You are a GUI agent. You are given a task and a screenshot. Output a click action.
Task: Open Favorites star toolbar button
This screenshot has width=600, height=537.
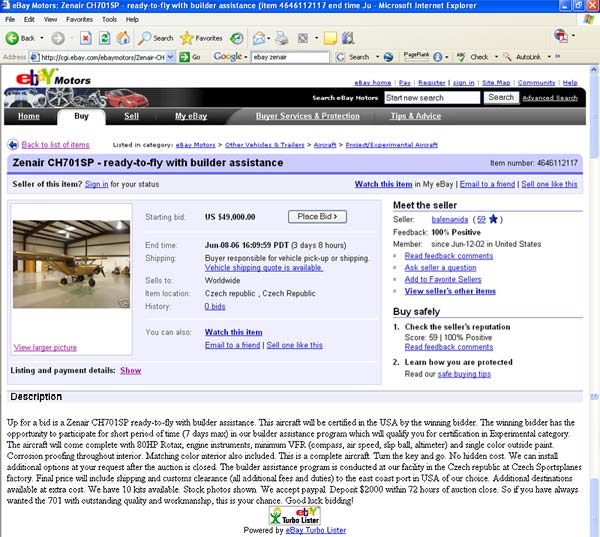tap(201, 38)
